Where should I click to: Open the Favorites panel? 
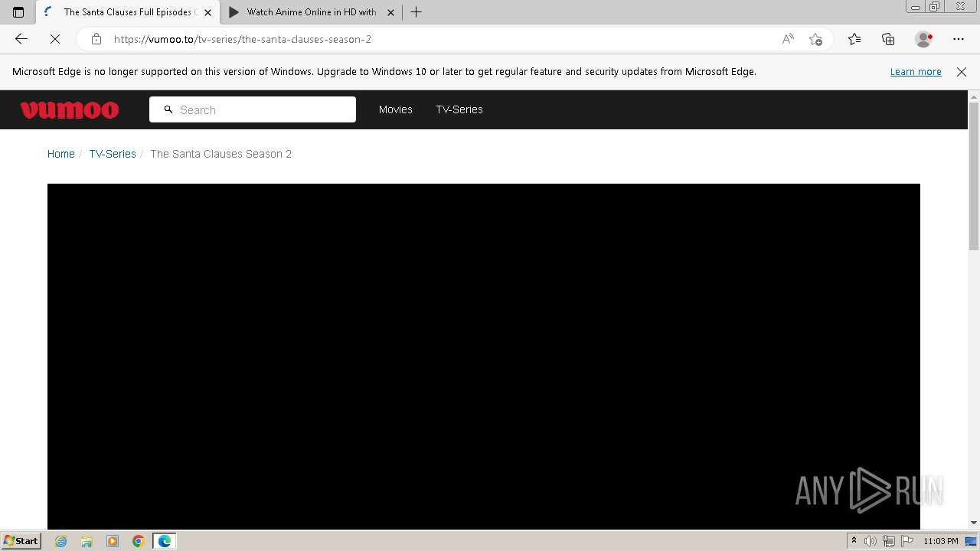point(854,39)
